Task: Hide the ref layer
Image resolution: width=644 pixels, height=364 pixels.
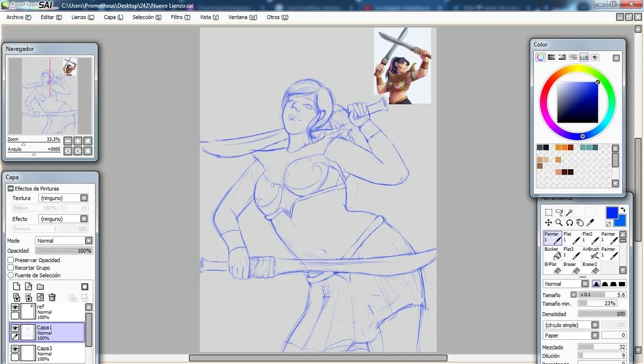Action: (15, 307)
